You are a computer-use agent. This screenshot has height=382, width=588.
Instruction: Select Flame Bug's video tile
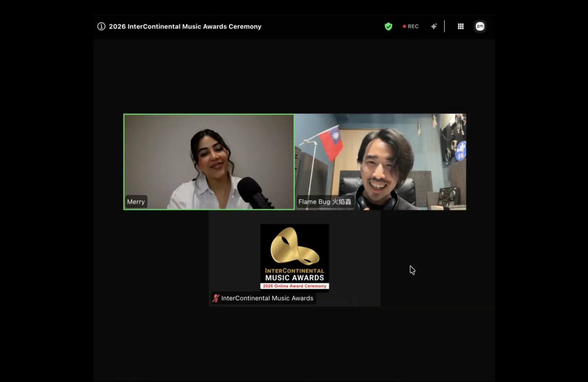380,162
